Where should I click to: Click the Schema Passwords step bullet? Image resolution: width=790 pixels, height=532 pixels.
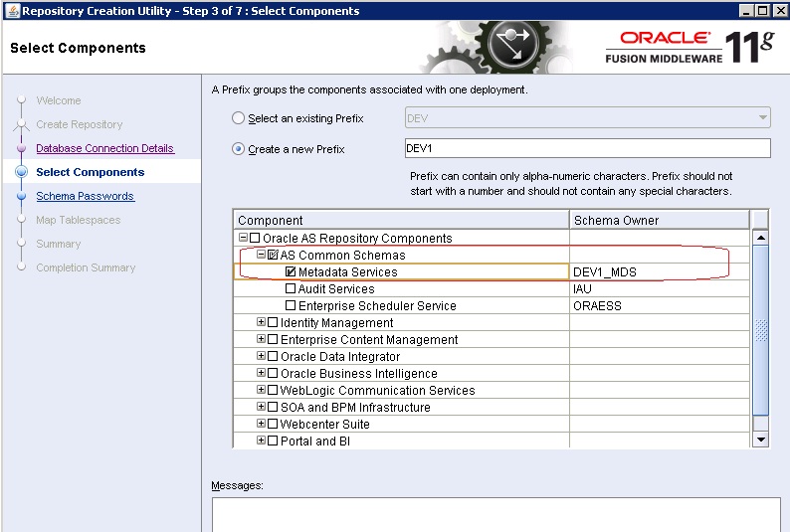tap(21, 196)
